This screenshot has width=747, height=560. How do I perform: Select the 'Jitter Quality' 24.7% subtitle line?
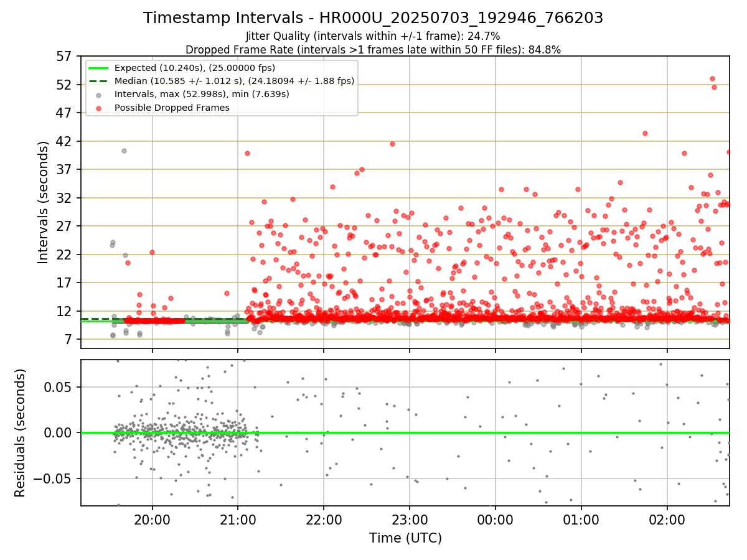374,36
